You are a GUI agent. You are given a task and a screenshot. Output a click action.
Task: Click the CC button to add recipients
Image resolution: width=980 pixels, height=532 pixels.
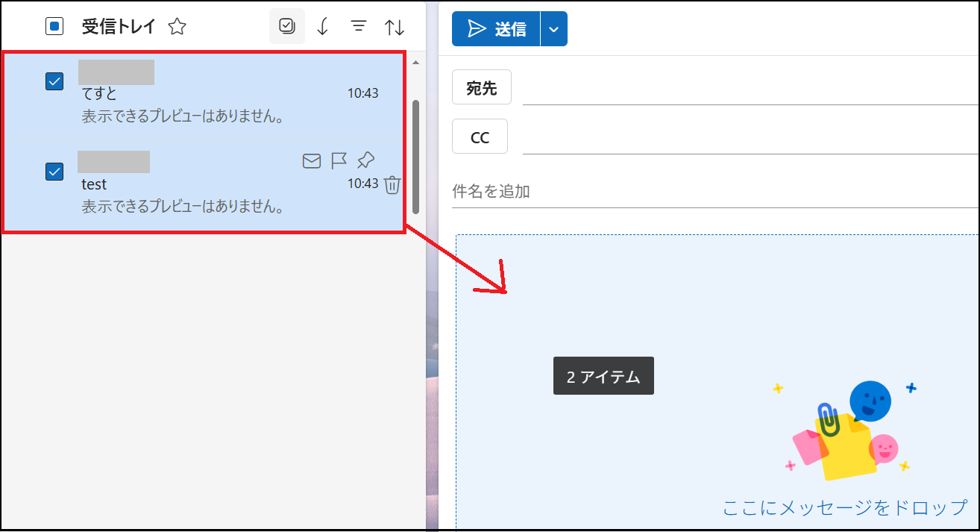tap(480, 136)
